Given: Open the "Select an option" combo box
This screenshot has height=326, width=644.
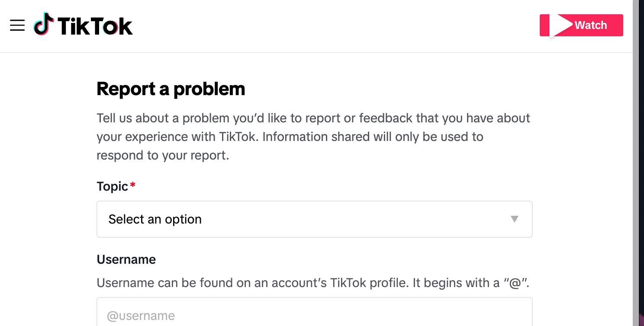Looking at the screenshot, I should pos(315,219).
